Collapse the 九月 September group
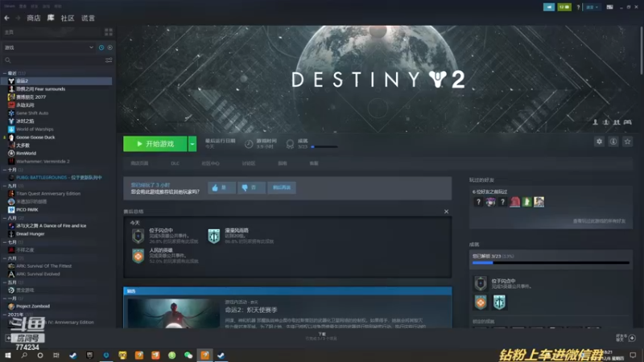Screen dimensions: 644x362 (5, 186)
